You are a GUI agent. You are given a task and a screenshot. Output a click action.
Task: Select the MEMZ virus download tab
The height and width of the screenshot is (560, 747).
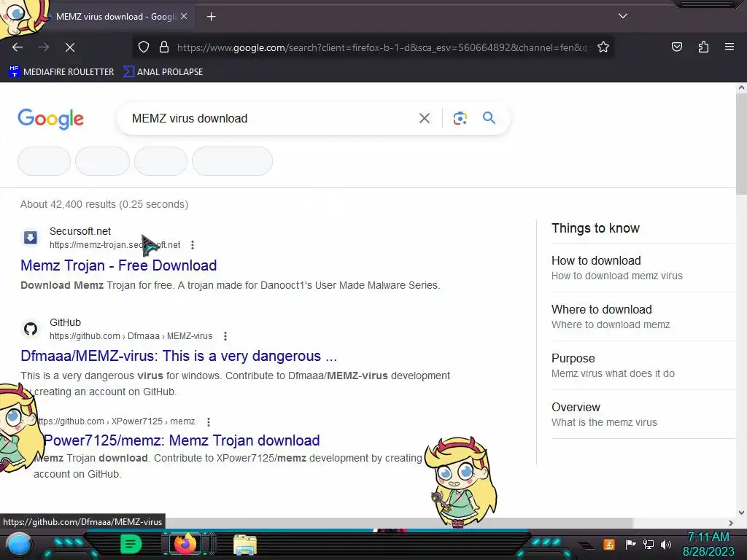tap(115, 17)
